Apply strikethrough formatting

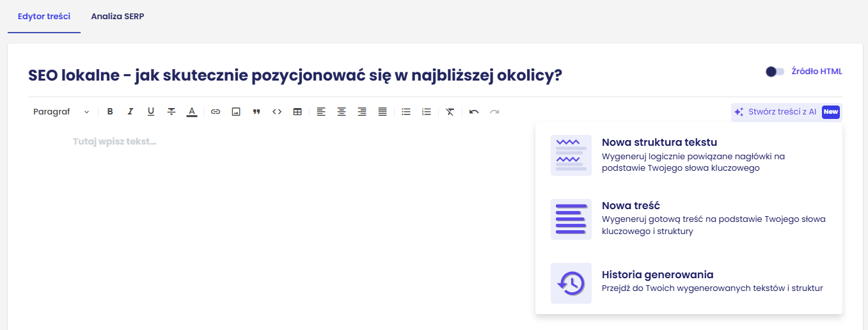click(171, 112)
